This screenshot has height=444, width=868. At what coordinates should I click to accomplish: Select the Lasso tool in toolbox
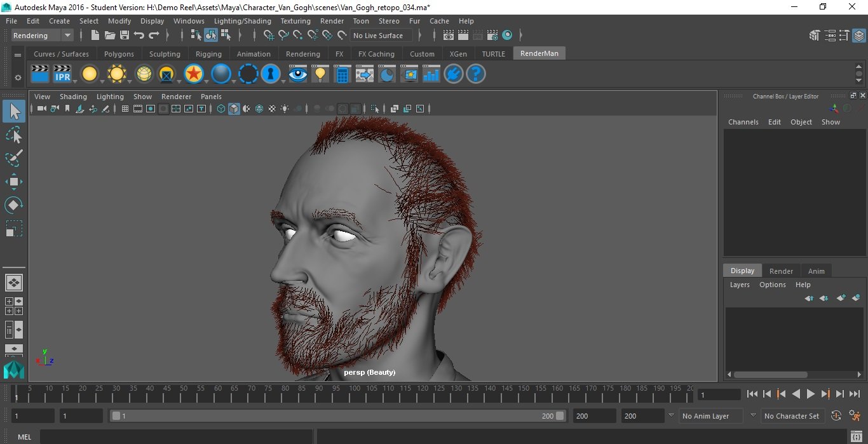[14, 135]
